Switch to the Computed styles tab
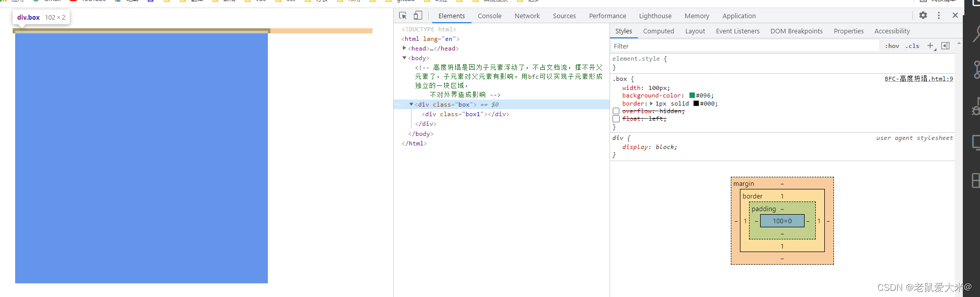The height and width of the screenshot is (297, 980). coord(659,31)
